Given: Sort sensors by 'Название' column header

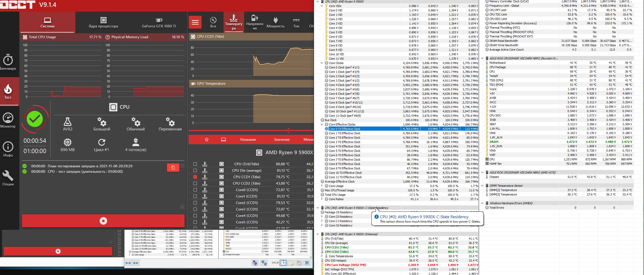Looking at the screenshot, I should [248, 139].
